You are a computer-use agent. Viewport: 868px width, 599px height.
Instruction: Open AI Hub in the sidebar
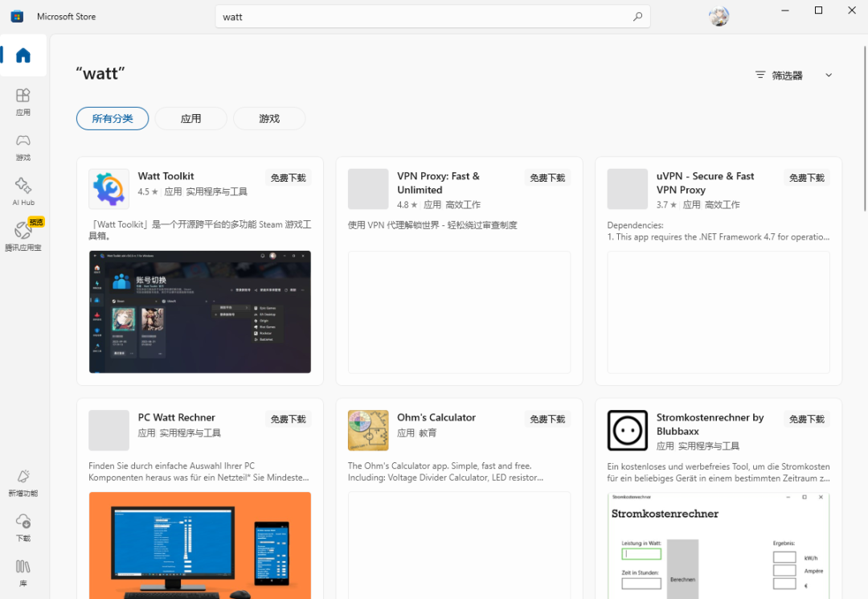(23, 192)
